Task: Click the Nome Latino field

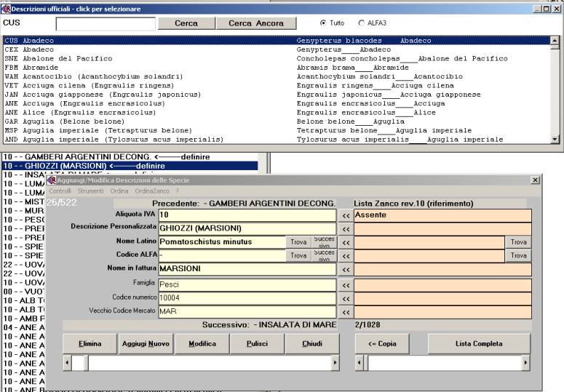Action: (x=222, y=241)
